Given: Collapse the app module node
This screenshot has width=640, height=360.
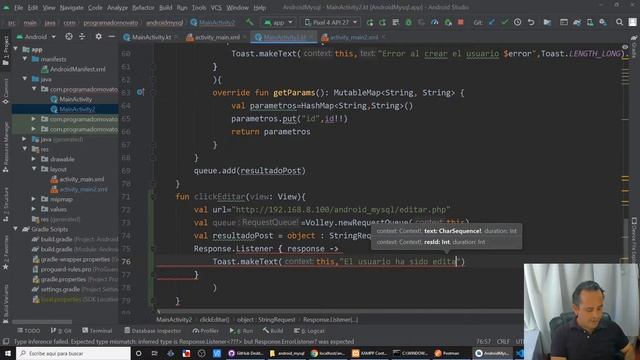Looking at the screenshot, I should coord(16,49).
